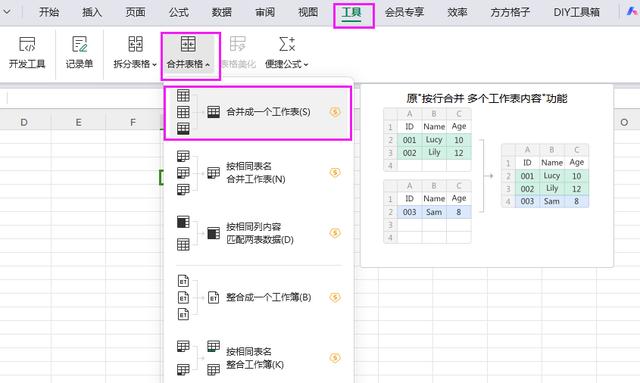Open the 拆分表格 split table dropdown

(x=135, y=52)
